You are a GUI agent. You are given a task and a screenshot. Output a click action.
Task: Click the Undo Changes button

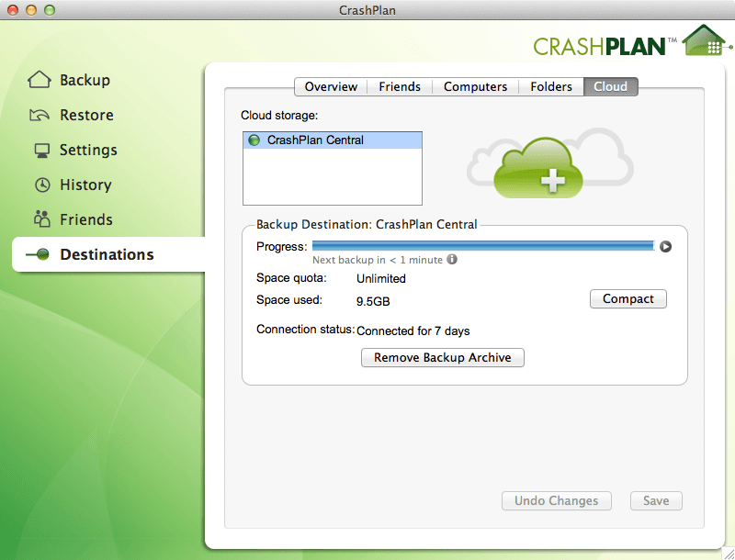pos(557,501)
